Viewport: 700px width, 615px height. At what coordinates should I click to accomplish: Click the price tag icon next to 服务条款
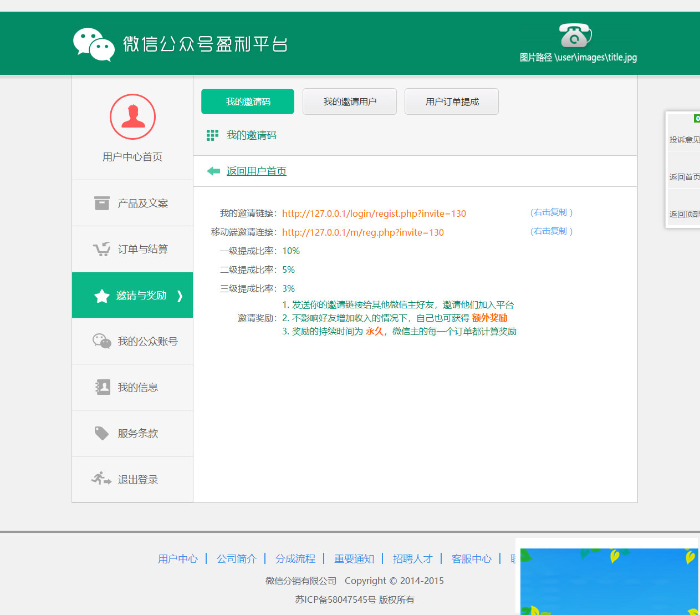(x=102, y=433)
